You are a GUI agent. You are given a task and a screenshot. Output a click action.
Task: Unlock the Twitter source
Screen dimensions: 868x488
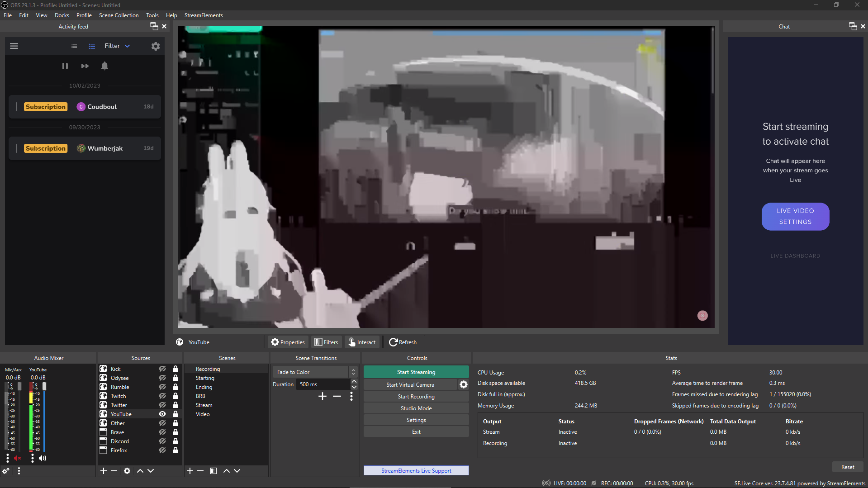click(x=175, y=405)
